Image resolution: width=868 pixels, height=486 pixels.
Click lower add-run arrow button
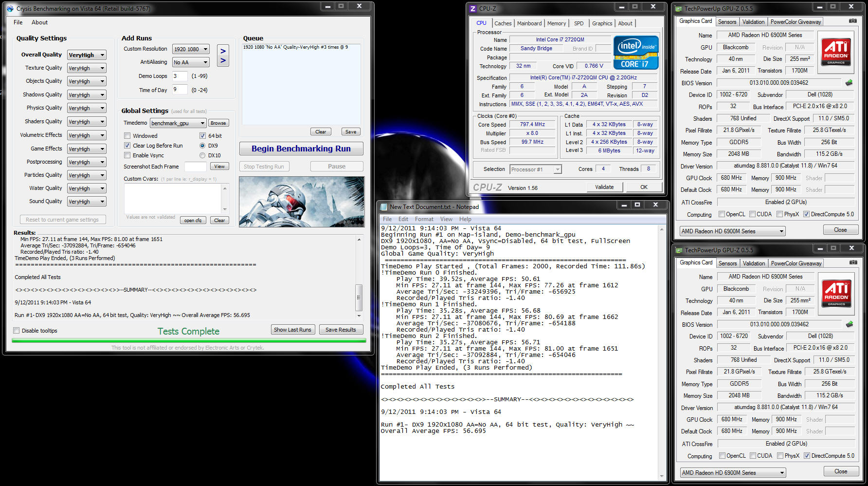coord(223,60)
